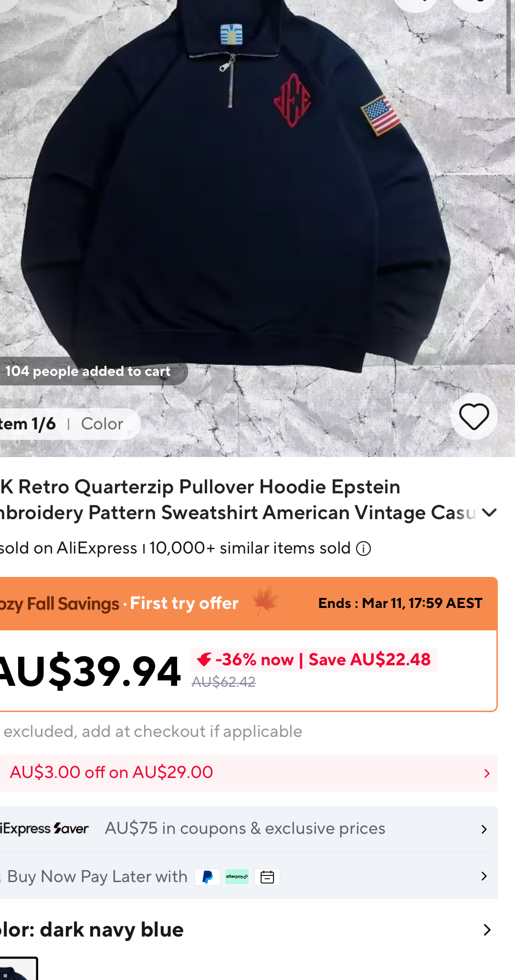Click the PayPal payment icon
The image size is (515, 980).
coord(208,877)
